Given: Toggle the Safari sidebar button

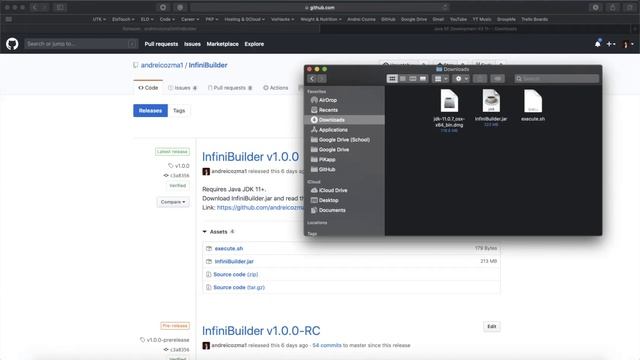Looking at the screenshot, I should (60, 7).
